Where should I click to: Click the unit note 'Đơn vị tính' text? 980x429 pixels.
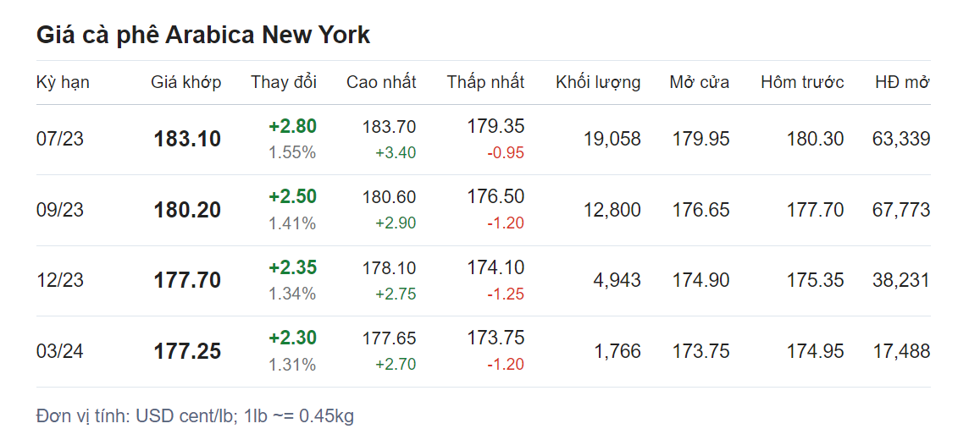click(x=195, y=415)
